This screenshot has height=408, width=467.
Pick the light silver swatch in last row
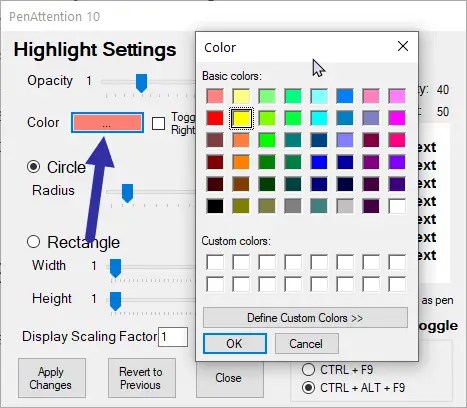click(x=345, y=206)
